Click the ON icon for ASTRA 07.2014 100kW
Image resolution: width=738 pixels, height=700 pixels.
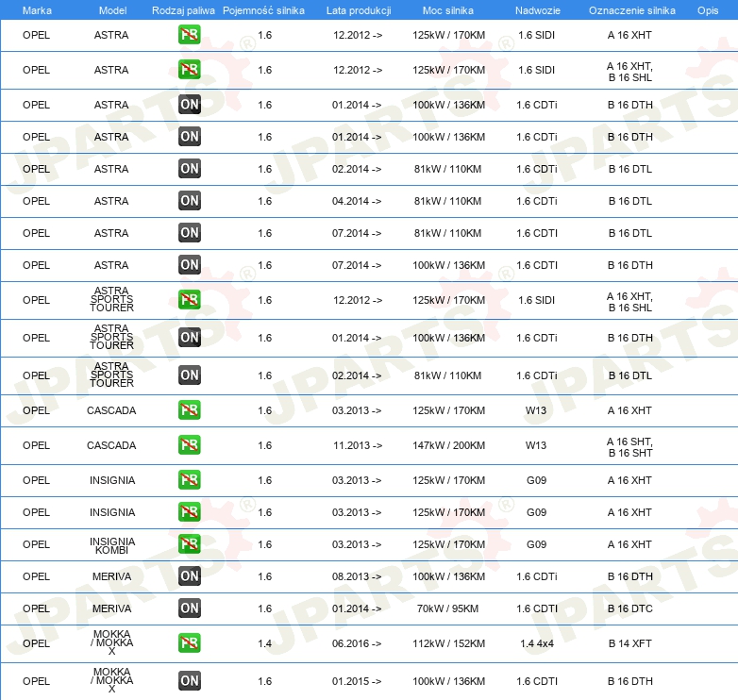pyautogui.click(x=189, y=265)
